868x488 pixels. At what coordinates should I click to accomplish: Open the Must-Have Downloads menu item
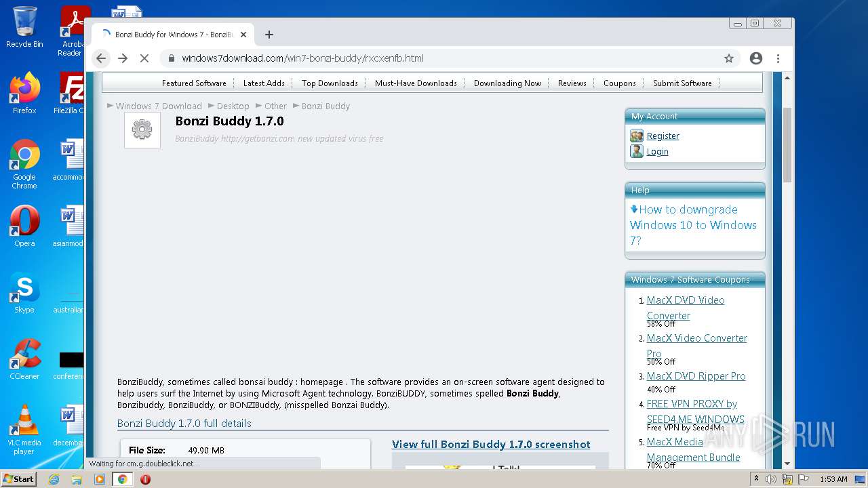416,83
